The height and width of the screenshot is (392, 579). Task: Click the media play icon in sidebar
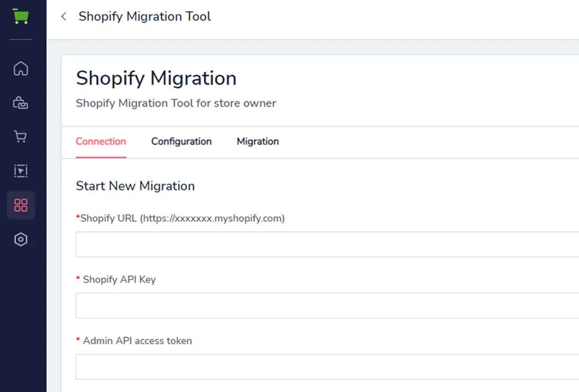[x=20, y=171]
